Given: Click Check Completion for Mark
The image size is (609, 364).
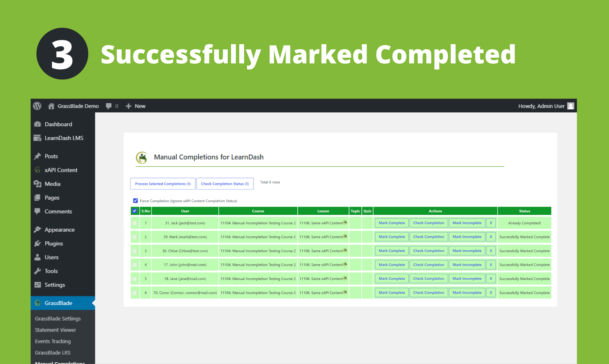Looking at the screenshot, I should point(429,237).
